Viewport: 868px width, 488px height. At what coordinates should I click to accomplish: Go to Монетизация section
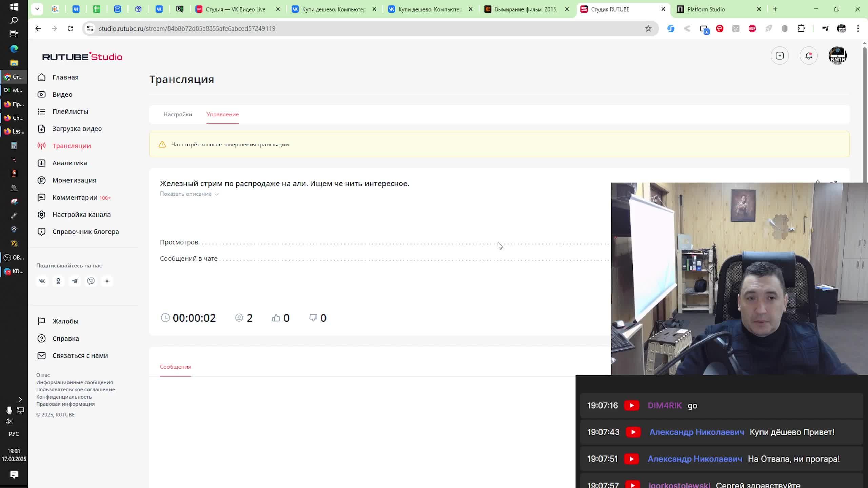point(74,180)
